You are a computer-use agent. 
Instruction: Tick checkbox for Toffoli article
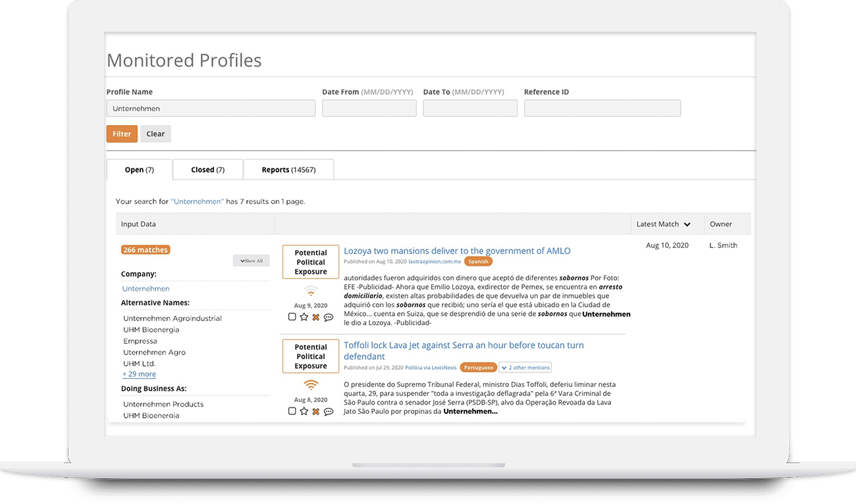click(x=292, y=411)
